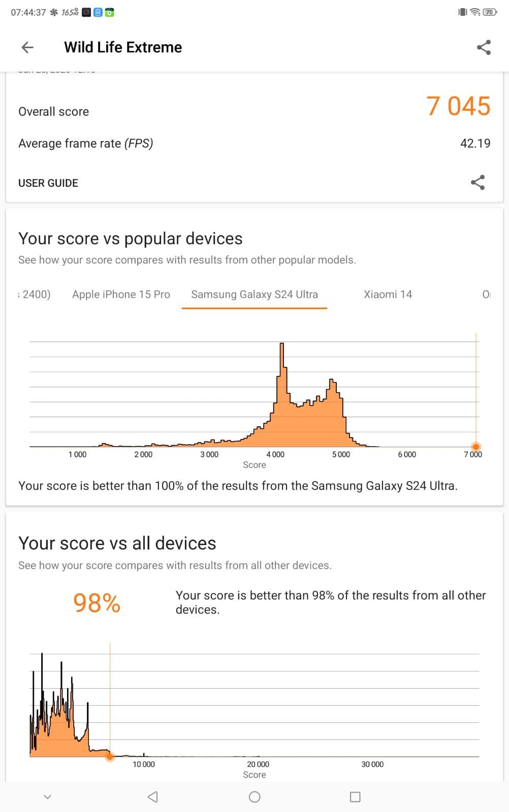The width and height of the screenshot is (509, 812).
Task: Switch to the Xiaomi 14 tab
Action: coord(388,294)
